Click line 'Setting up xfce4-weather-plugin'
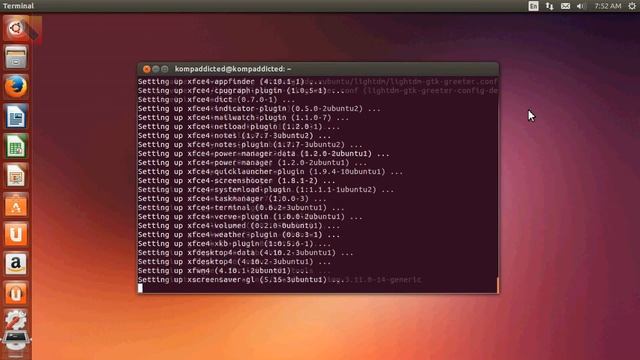The width and height of the screenshot is (640, 360). [x=239, y=234]
